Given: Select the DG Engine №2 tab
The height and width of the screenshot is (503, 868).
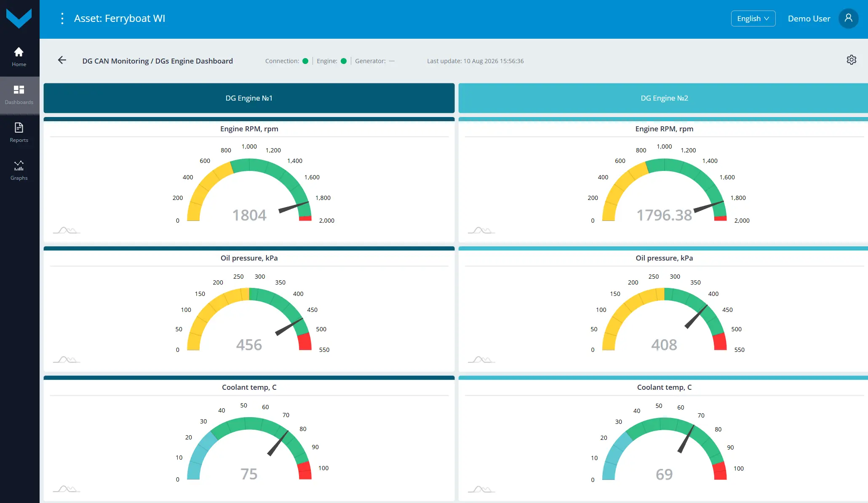Looking at the screenshot, I should tap(663, 98).
